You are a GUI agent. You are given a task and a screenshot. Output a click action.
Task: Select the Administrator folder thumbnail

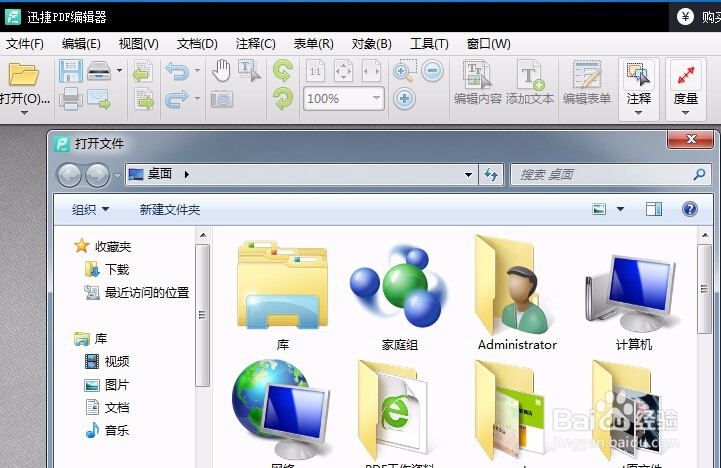point(517,293)
